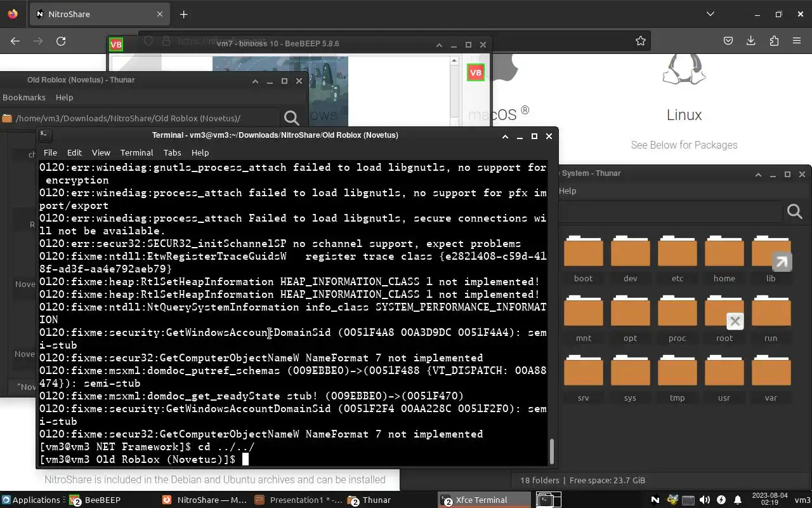
Task: Open Terminal File menu
Action: (50, 152)
